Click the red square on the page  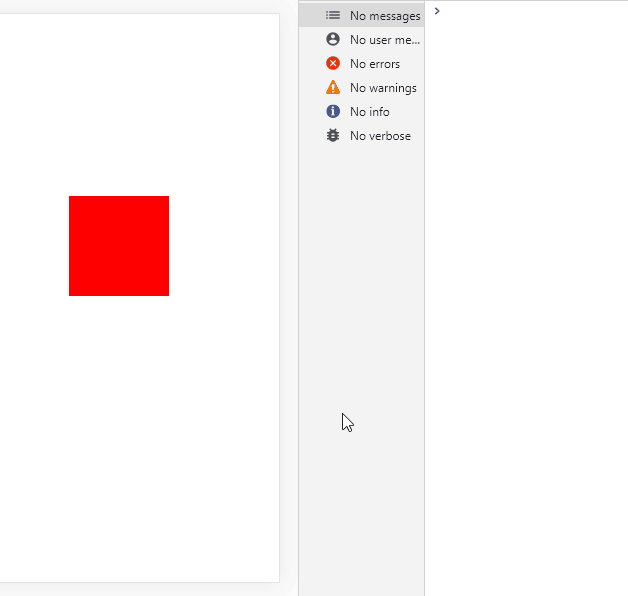tap(119, 246)
